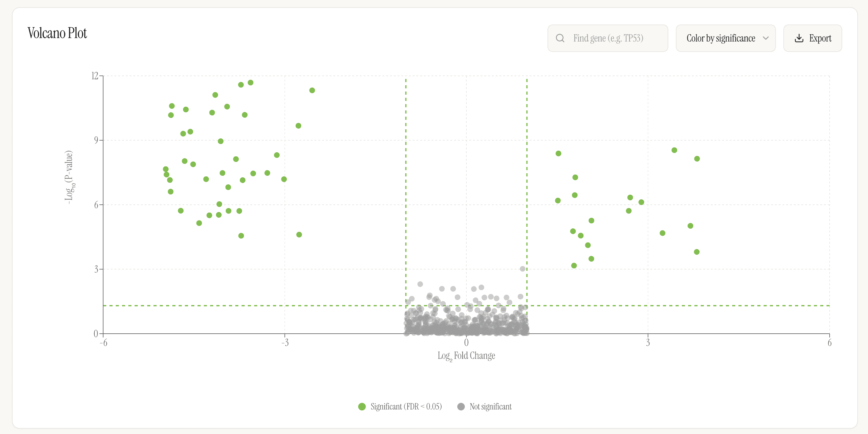Click the x-axis tick label 3
Image resolution: width=868 pixels, height=434 pixels.
click(647, 343)
